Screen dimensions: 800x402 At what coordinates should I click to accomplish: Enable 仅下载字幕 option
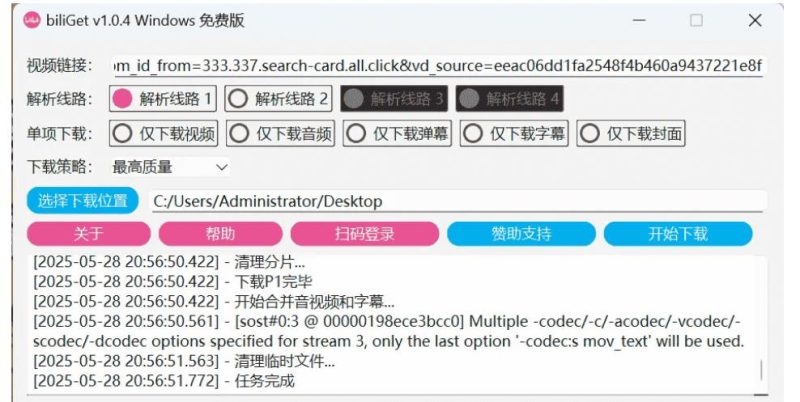(x=514, y=134)
